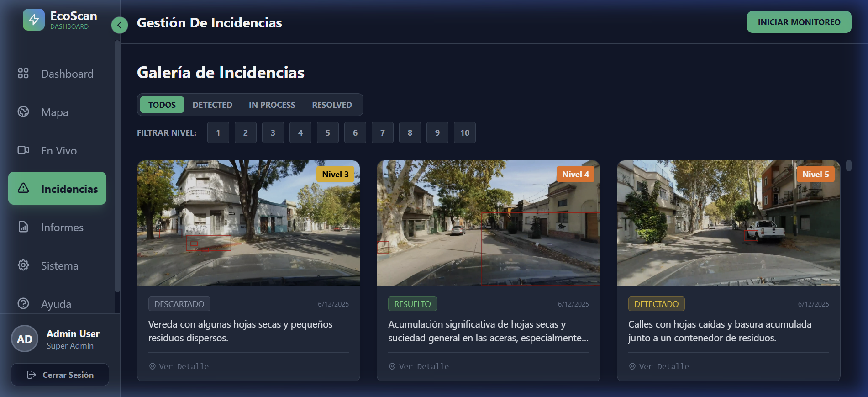Click the Gestión De Incidencias page title

click(x=210, y=22)
